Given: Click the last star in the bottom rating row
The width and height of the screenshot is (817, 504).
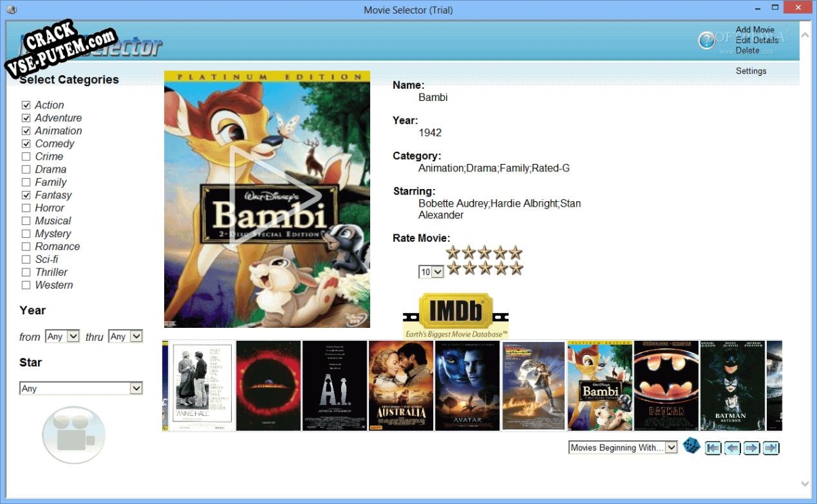Looking at the screenshot, I should 516,268.
